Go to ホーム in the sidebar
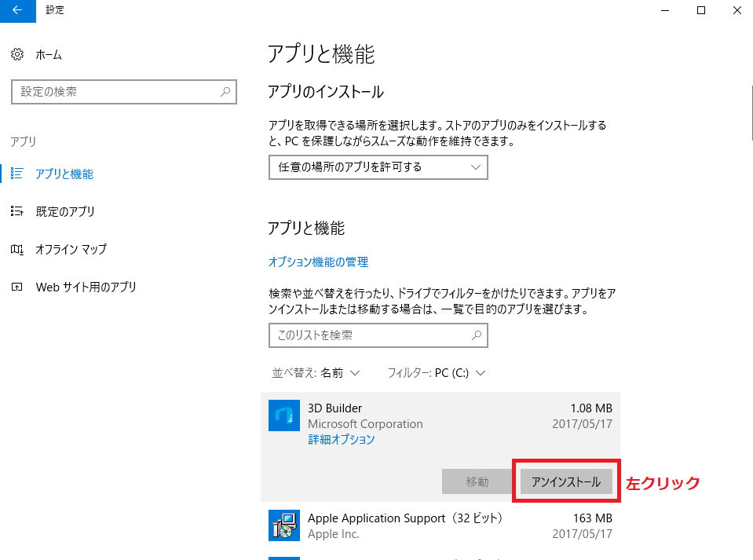Viewport: 753px width, 560px height. [49, 55]
